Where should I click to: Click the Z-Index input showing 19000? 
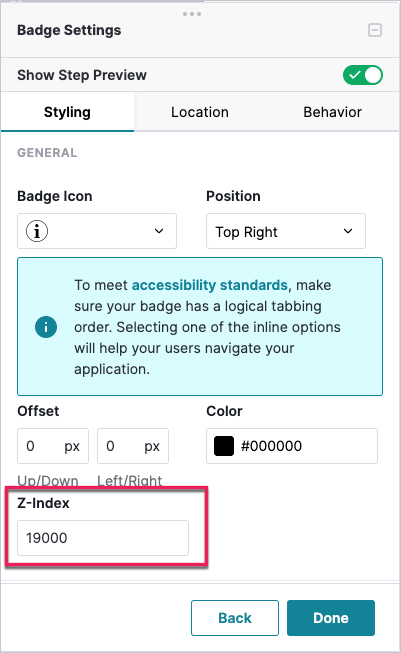coord(103,538)
